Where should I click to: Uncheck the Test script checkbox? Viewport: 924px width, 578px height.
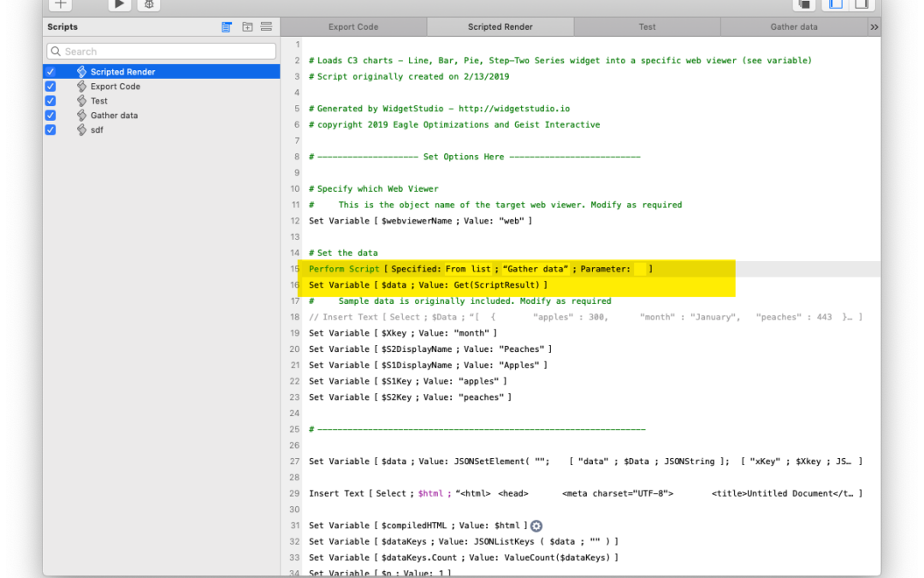tap(50, 101)
